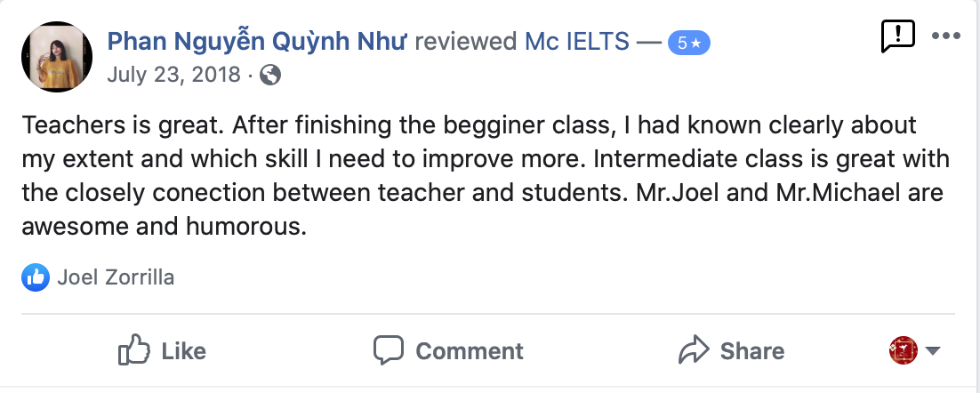The width and height of the screenshot is (980, 393).
Task: View Joel Zorrilla who liked the review
Action: point(116,277)
